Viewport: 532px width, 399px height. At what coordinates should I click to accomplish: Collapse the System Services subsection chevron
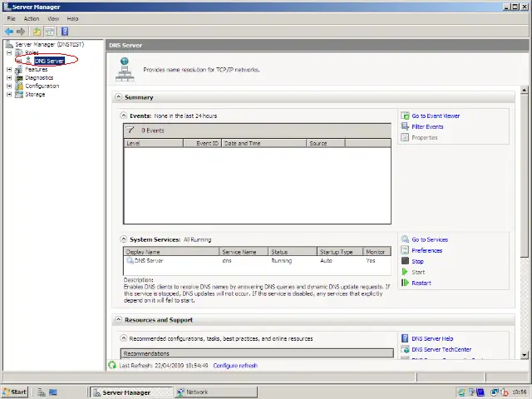pos(124,239)
